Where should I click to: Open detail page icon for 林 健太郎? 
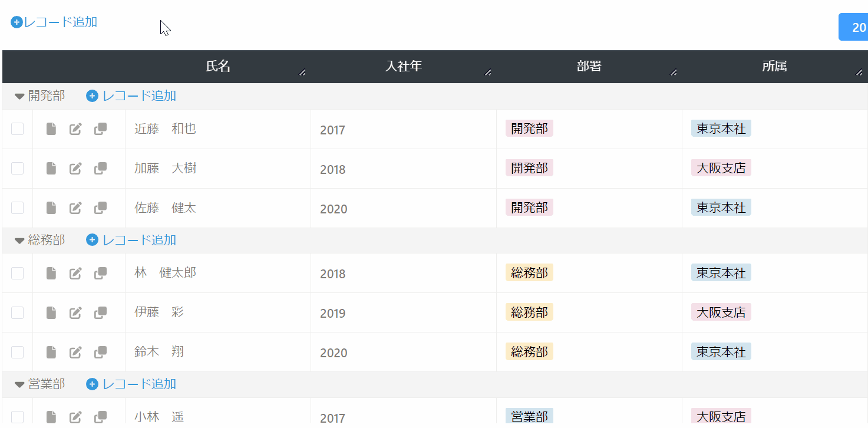click(x=51, y=273)
